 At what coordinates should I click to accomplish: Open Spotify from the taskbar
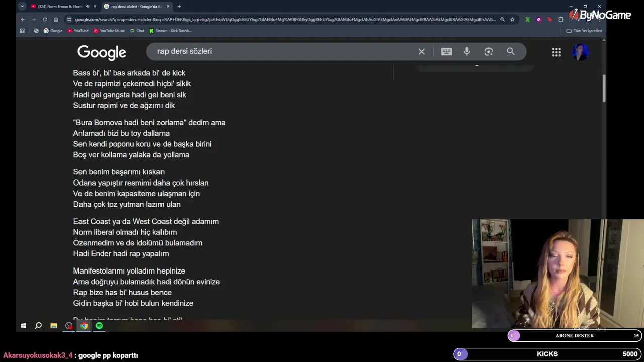(x=99, y=326)
